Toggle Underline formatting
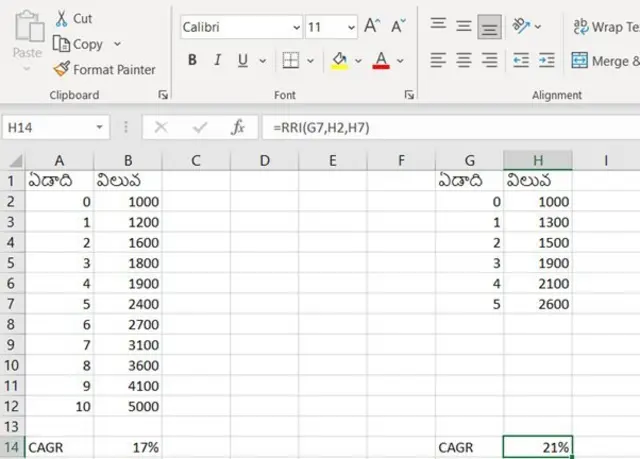 click(246, 61)
